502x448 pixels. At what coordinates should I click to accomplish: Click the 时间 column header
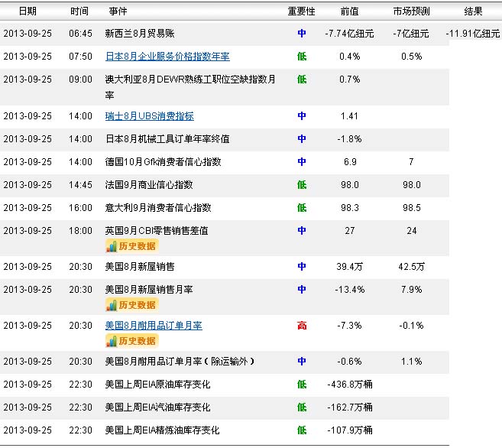click(x=79, y=11)
